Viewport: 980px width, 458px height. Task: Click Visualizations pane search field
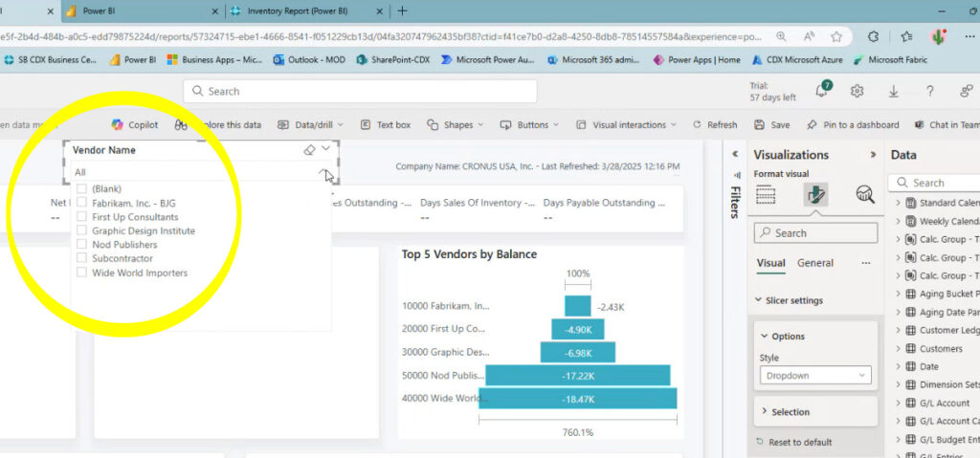point(815,233)
